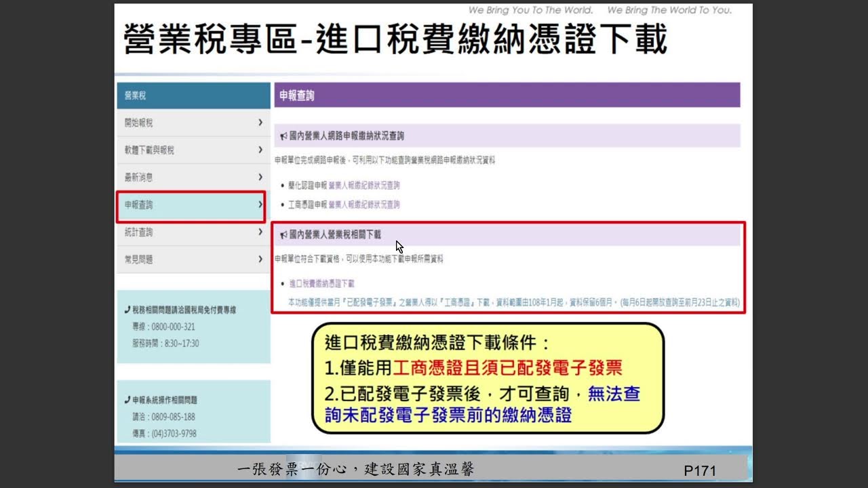Open the 進口稅費繳納憑證下載 link
This screenshot has height=488, width=868.
pyautogui.click(x=321, y=283)
